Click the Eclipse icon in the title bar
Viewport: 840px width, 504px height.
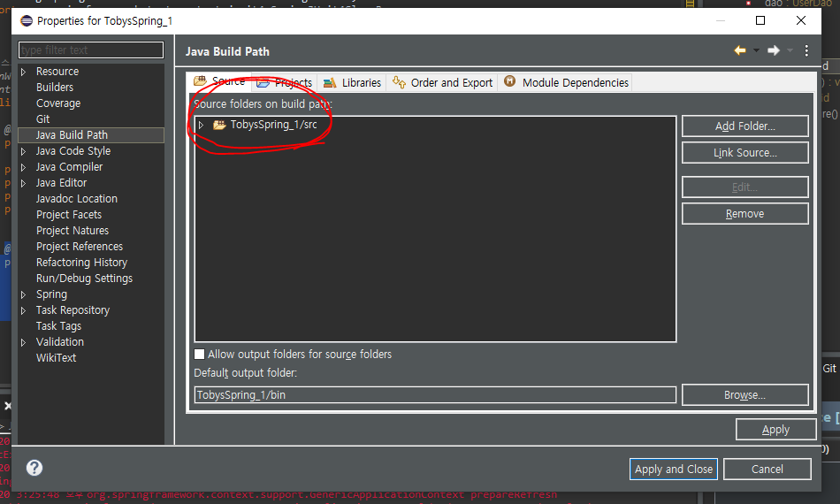(27, 21)
